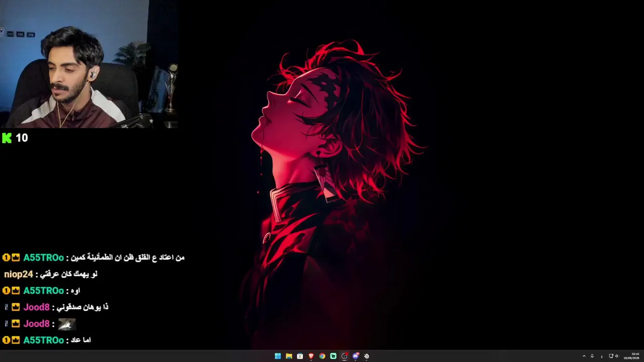This screenshot has height=362, width=644.
Task: Click username A55TROo beside the اما عاد message
Action: coord(44,340)
